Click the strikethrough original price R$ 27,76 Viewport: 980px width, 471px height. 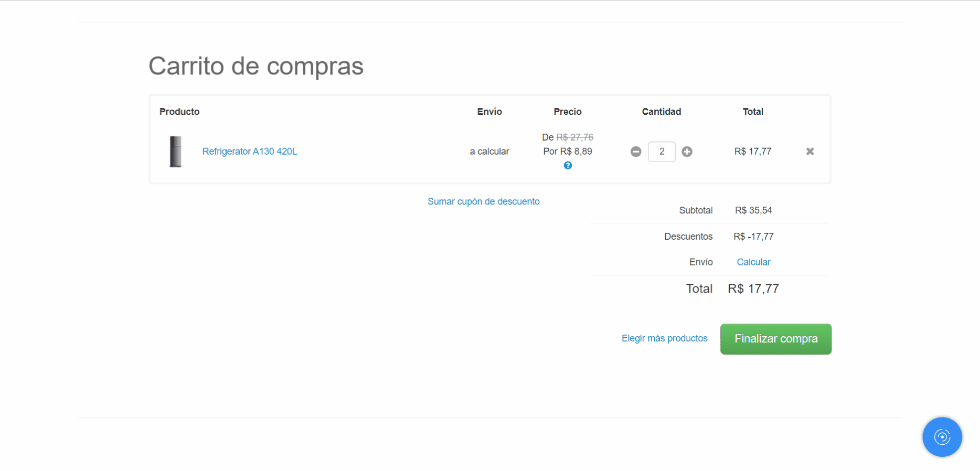pyautogui.click(x=574, y=137)
